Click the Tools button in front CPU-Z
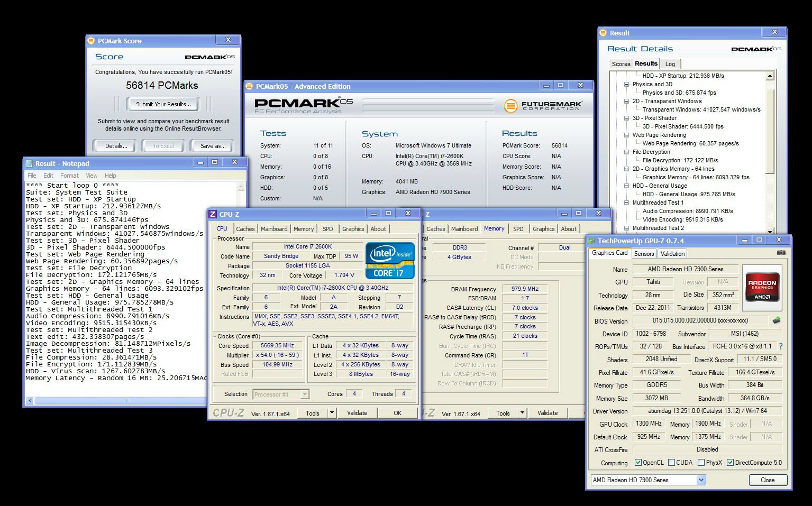 [x=313, y=413]
